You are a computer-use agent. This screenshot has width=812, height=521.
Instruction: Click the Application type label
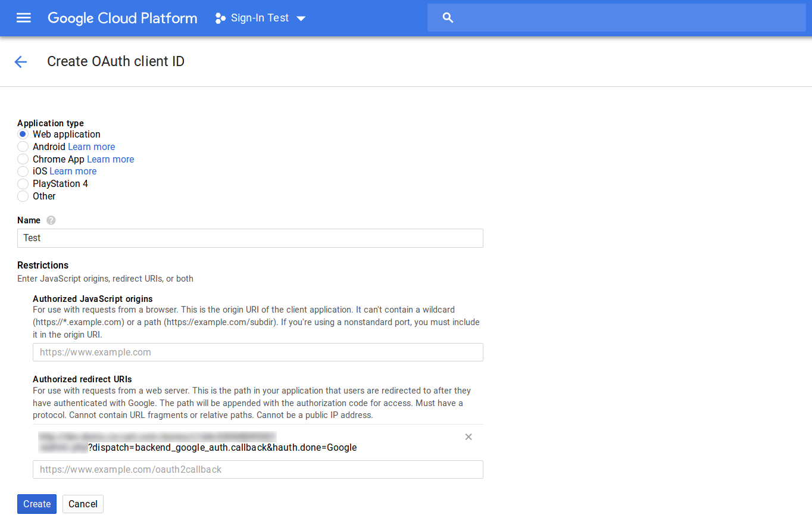pos(51,123)
